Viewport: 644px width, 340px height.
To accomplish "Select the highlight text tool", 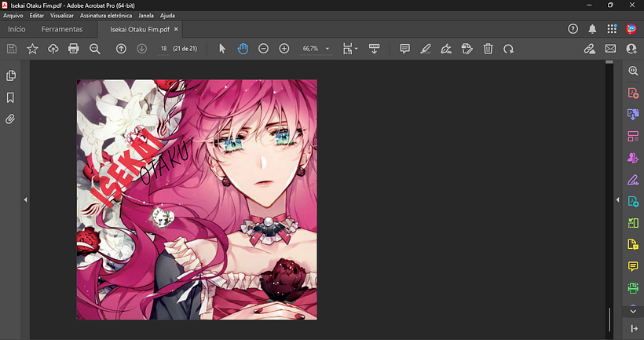I will (426, 49).
